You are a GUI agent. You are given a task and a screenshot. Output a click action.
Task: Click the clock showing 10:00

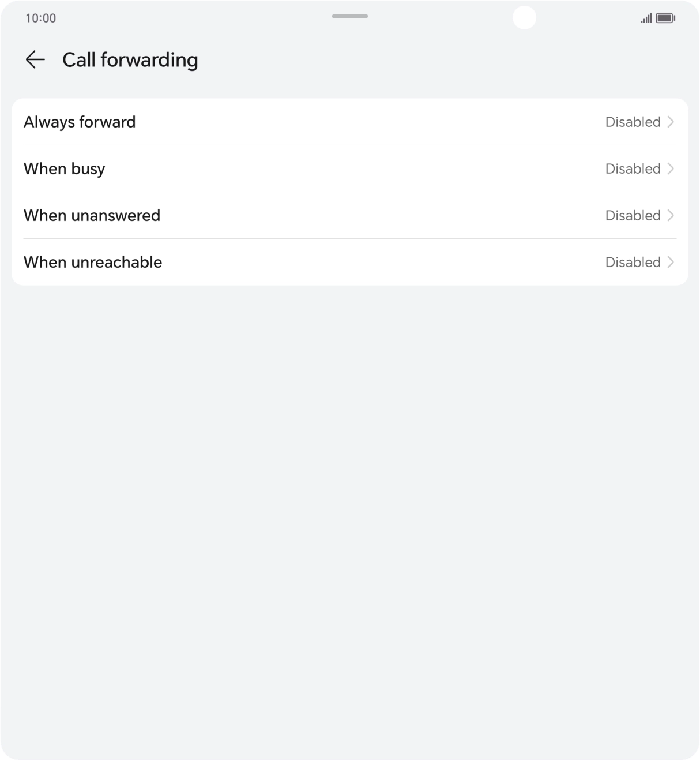click(x=40, y=18)
